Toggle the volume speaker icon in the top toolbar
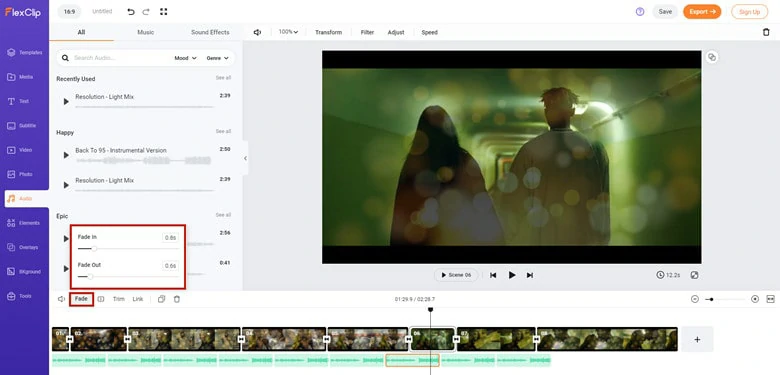The height and width of the screenshot is (375, 780). pos(257,32)
